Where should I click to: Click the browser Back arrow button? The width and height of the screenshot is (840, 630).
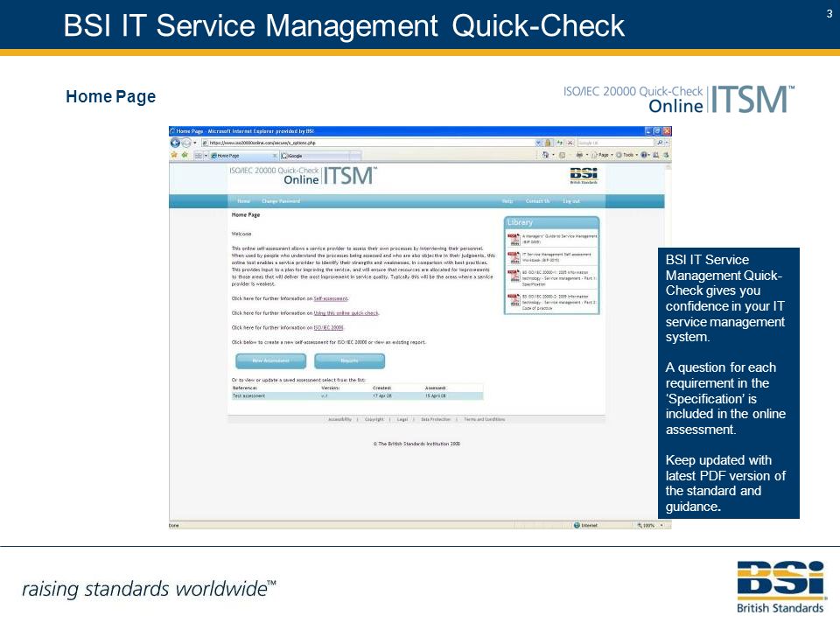175,143
